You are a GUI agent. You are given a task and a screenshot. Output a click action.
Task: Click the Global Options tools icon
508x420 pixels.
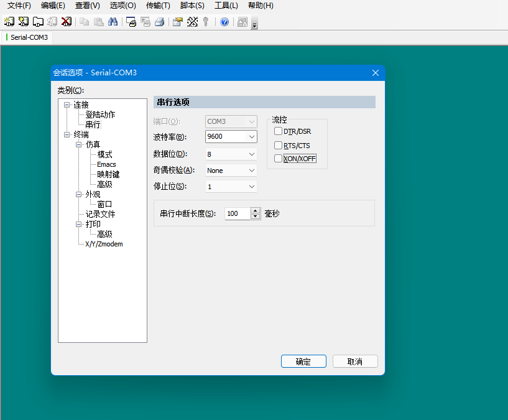192,22
